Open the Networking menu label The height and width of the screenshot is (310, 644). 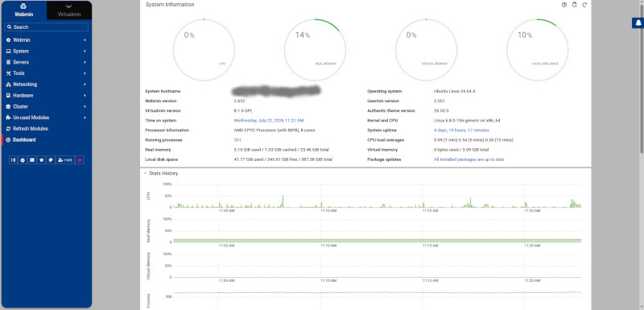pos(25,85)
